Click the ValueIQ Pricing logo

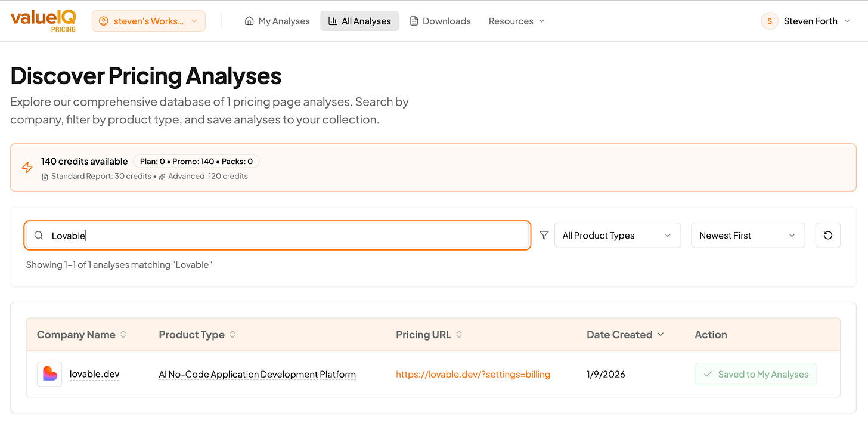tap(43, 21)
